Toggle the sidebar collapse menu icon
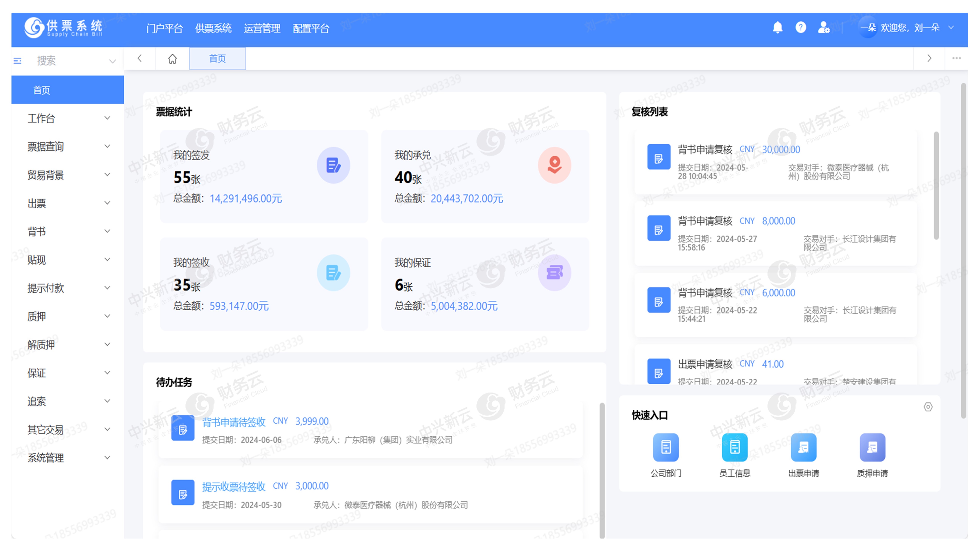 [18, 61]
